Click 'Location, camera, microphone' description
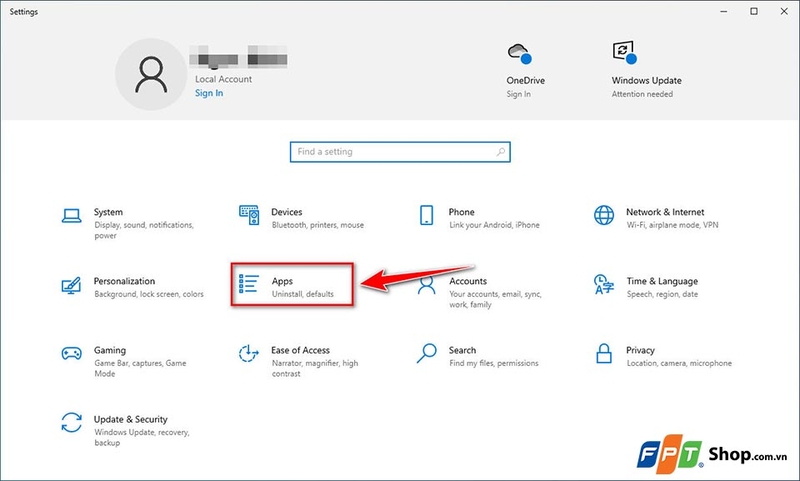The width and height of the screenshot is (800, 481). point(679,363)
